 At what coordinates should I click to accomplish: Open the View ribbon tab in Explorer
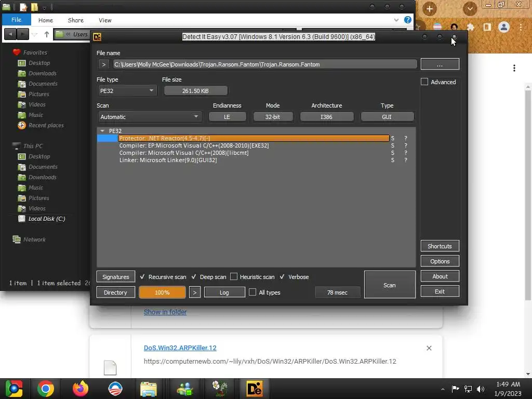(105, 20)
